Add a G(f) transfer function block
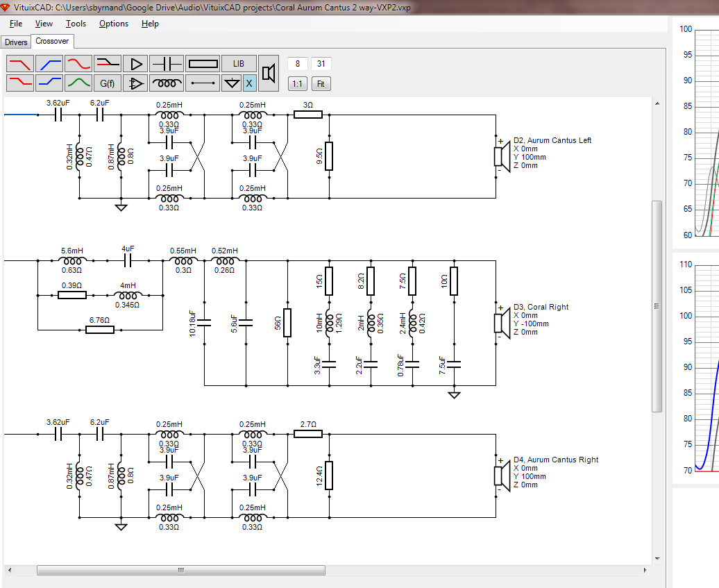Image resolution: width=719 pixels, height=588 pixels. pyautogui.click(x=107, y=83)
